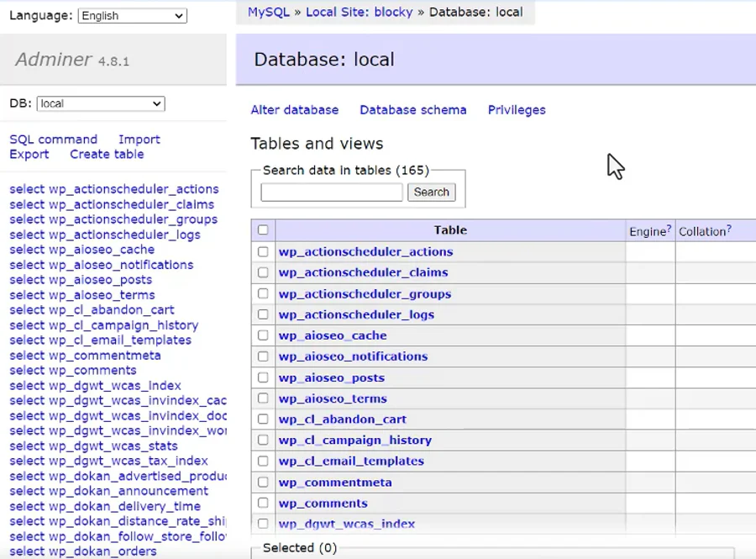Open wp_aioseo_posts table link
Viewport: 756px width, 559px height.
pos(332,377)
